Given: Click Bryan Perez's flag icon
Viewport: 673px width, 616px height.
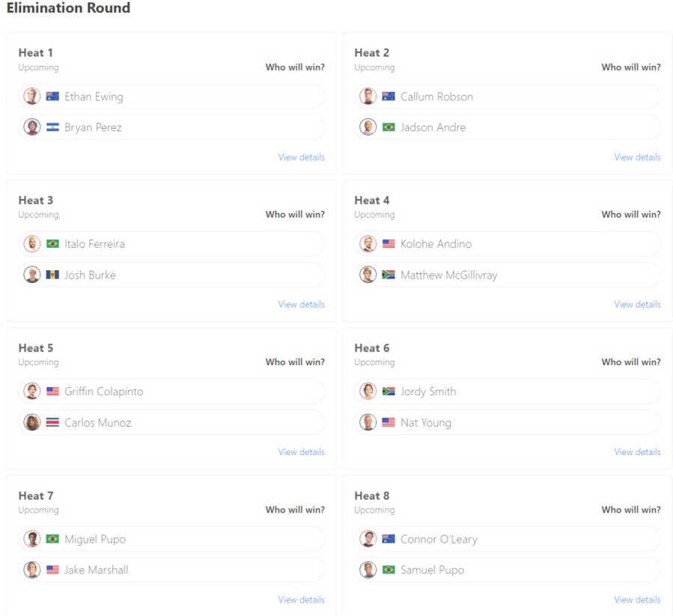Looking at the screenshot, I should (52, 127).
